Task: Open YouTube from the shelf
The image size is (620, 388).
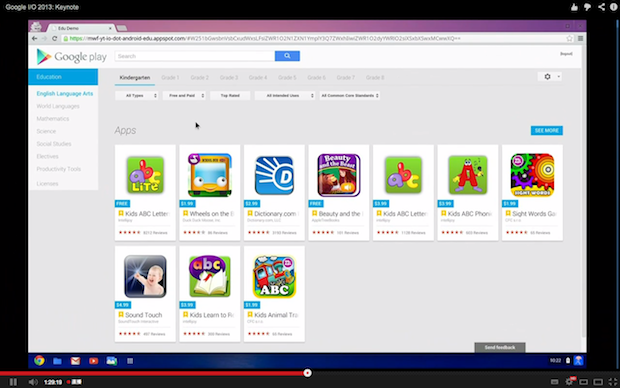Action: click(94, 361)
